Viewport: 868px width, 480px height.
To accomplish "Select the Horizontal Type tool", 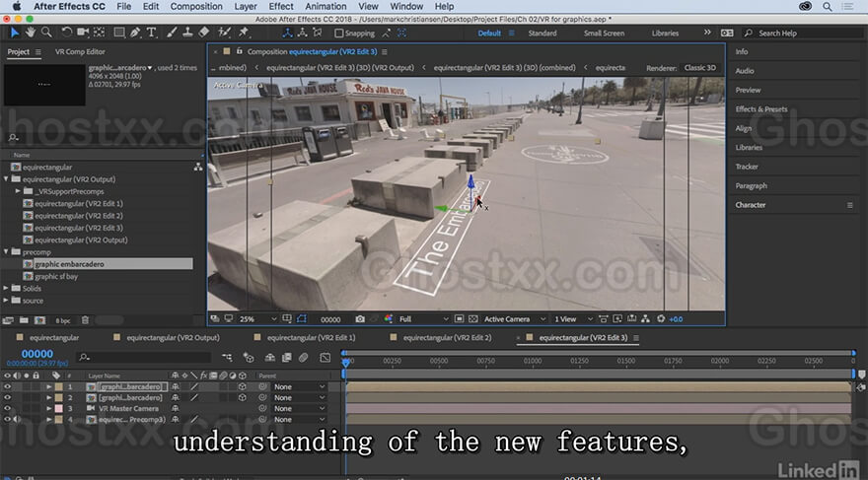I will pos(151,33).
